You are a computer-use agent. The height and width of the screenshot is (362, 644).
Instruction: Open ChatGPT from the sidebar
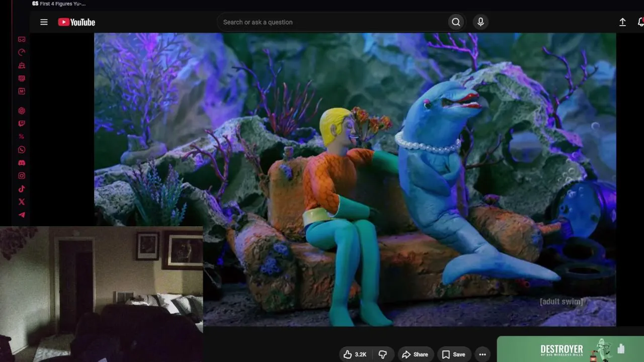(x=22, y=111)
